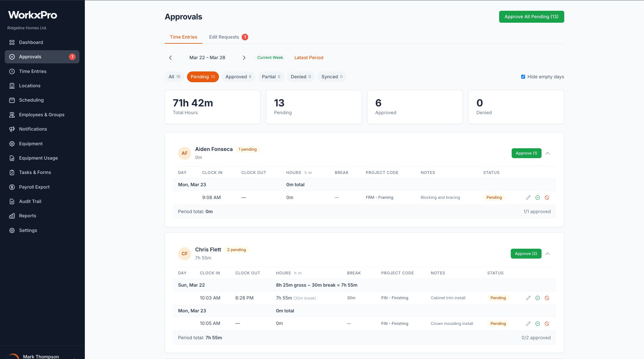Viewport: 644px width, 359px height.
Task: Switch to the Time Entries tab
Action: (183, 37)
